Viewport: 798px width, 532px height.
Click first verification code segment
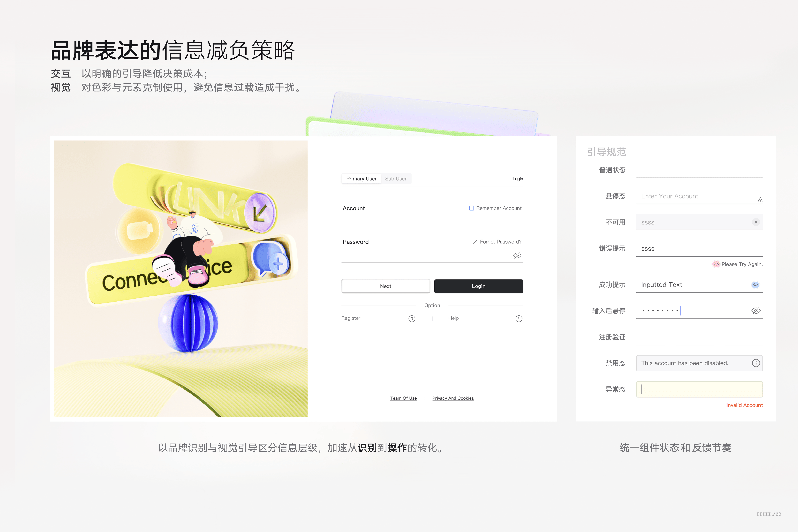point(650,337)
